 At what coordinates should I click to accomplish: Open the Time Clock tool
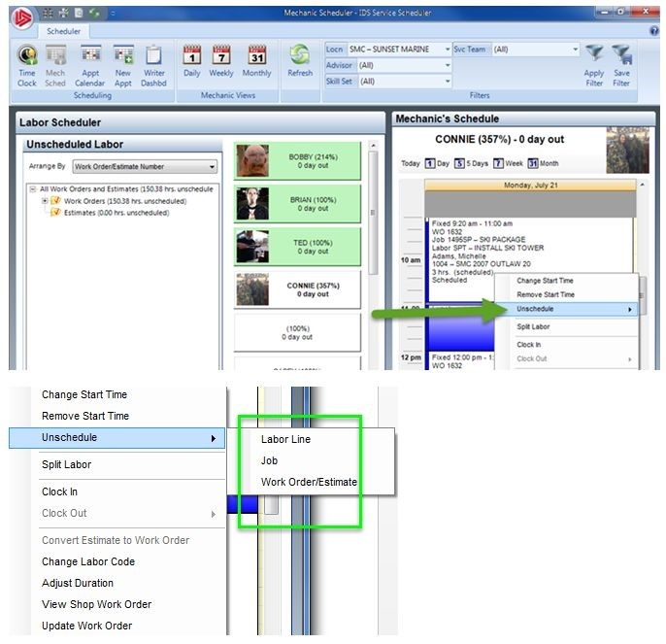tap(27, 66)
